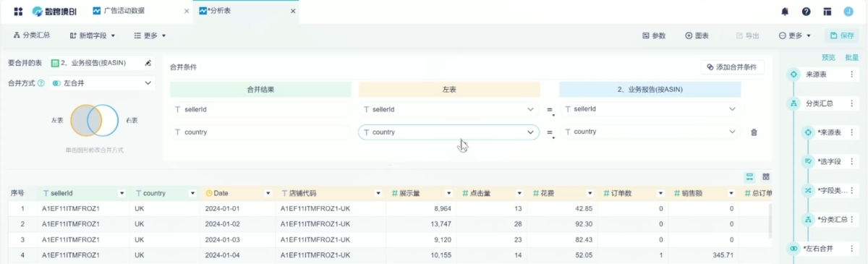Expand the 合并方式 左合并 dropdown
868x264 pixels.
point(101,83)
